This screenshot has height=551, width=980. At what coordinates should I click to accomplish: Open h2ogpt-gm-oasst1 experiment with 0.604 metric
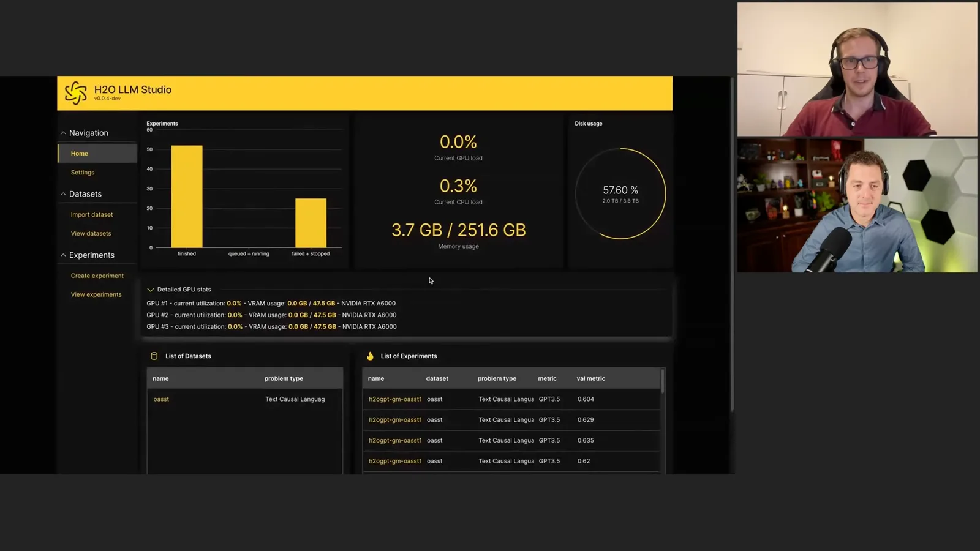[x=395, y=399]
